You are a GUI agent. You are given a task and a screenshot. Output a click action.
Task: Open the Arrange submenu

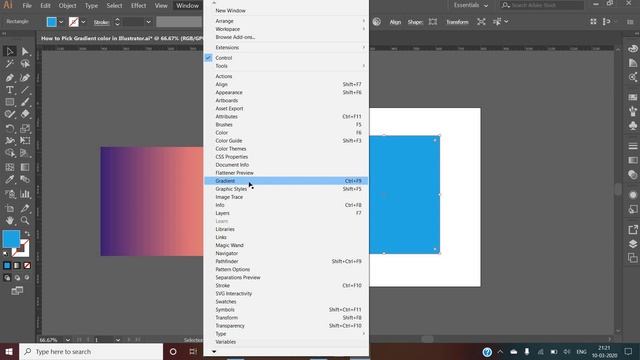tap(286, 21)
